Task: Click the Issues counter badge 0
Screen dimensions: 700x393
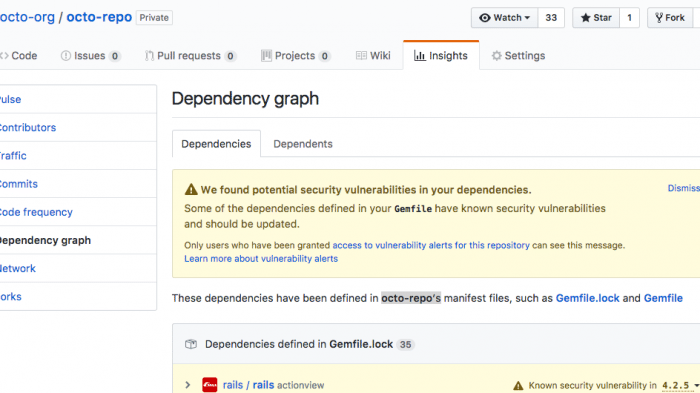Action: [115, 56]
